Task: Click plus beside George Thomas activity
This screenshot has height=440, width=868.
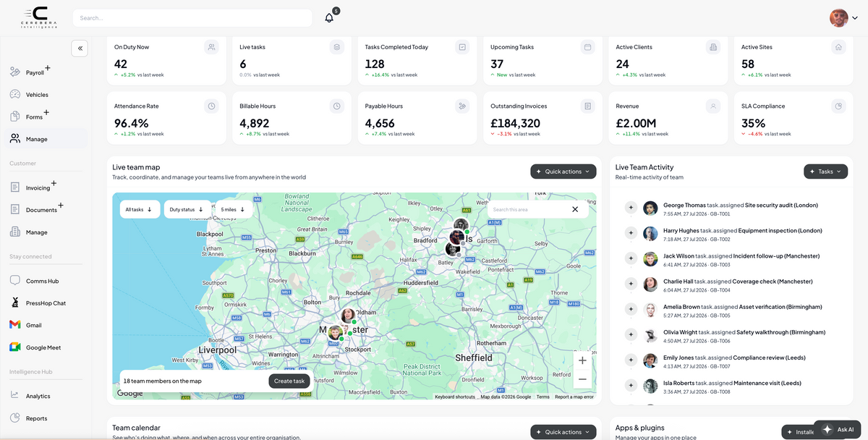Action: click(631, 208)
